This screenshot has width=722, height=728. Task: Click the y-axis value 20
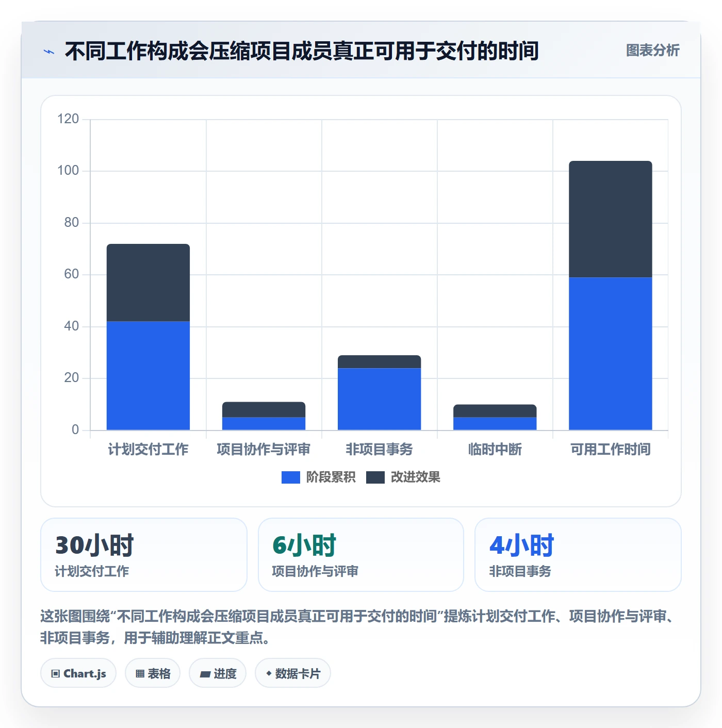(72, 378)
